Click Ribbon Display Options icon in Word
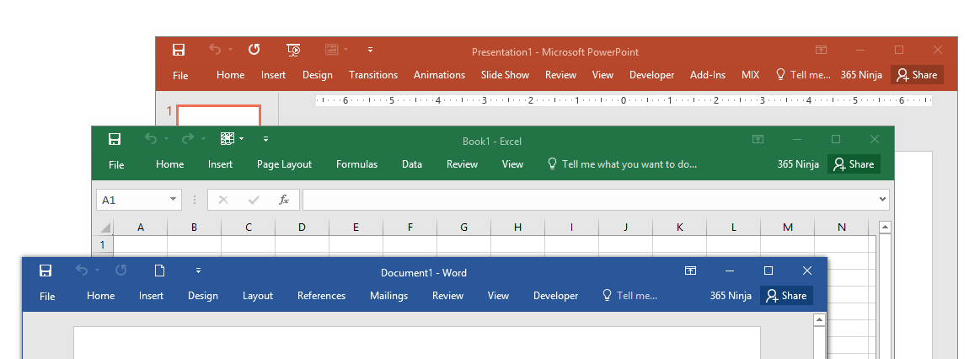Viewport: 980px width, 359px height. 691,271
